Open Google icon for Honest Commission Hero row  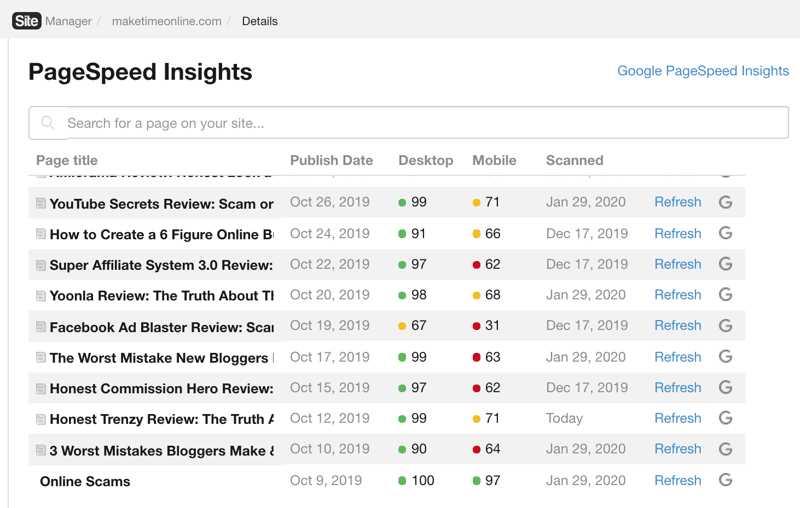pos(726,387)
